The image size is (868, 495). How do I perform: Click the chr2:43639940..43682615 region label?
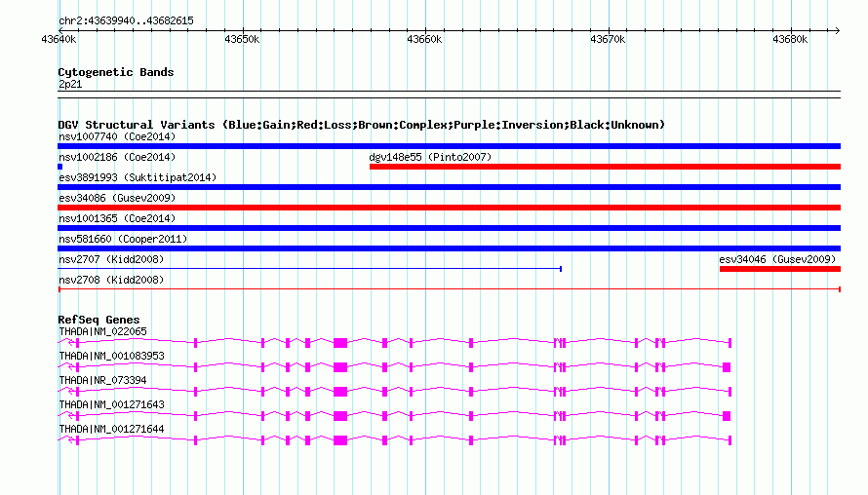pos(126,20)
